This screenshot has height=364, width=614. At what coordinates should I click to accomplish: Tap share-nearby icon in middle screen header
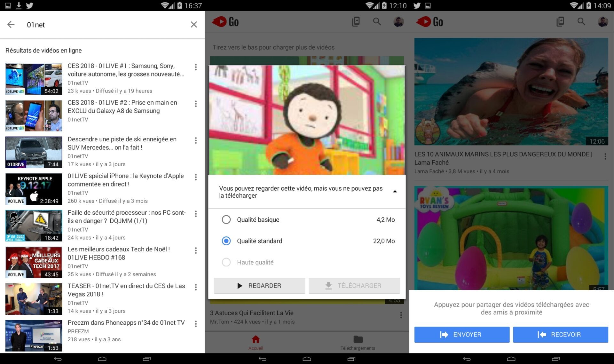[x=356, y=22]
